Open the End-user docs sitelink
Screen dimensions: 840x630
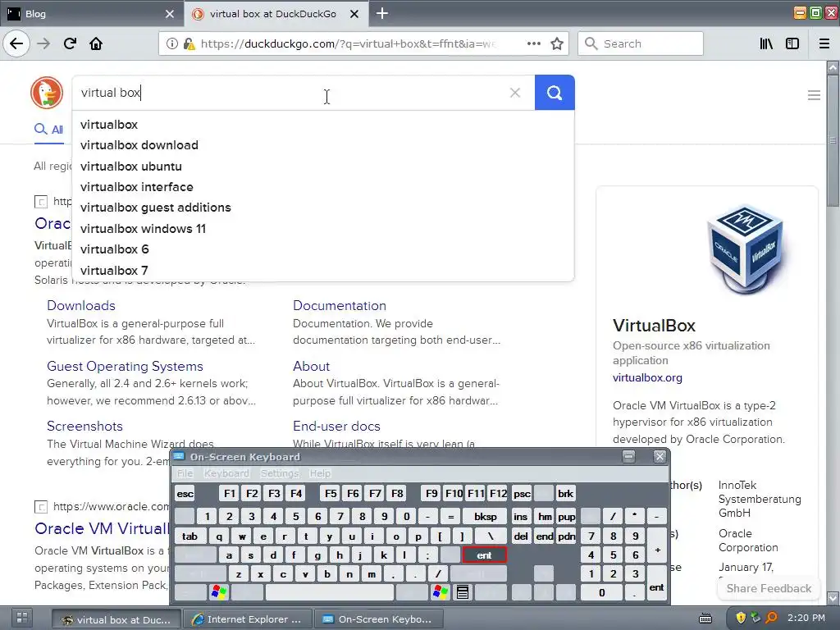pyautogui.click(x=336, y=426)
